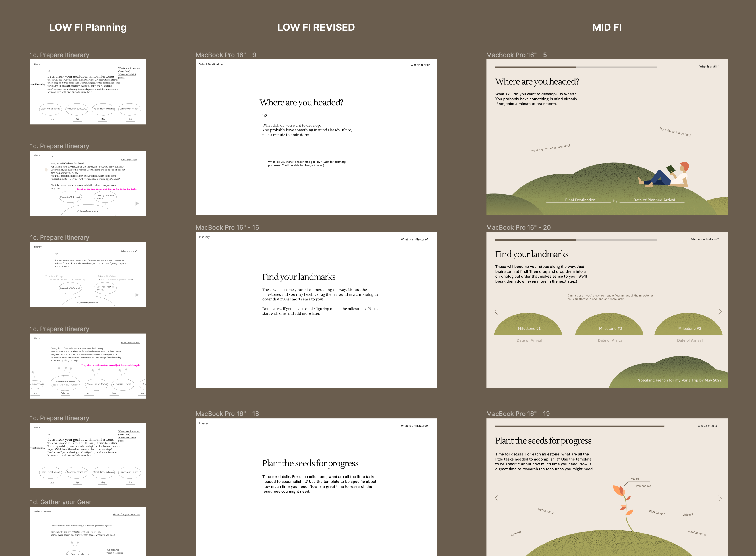Select the MacBook Pro 16" - 16 frame label
The image size is (756, 556).
tap(227, 227)
